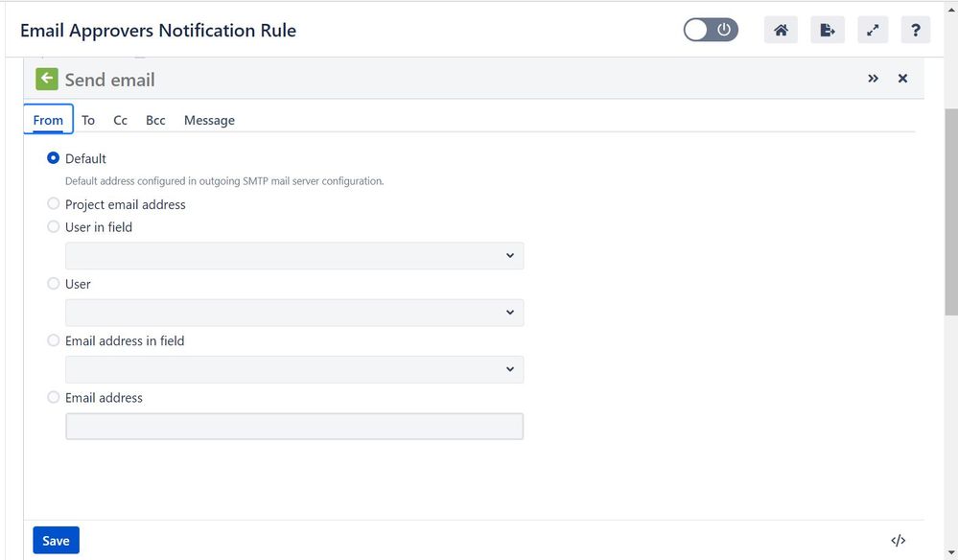Choose the User radio option
958x560 pixels.
(53, 284)
